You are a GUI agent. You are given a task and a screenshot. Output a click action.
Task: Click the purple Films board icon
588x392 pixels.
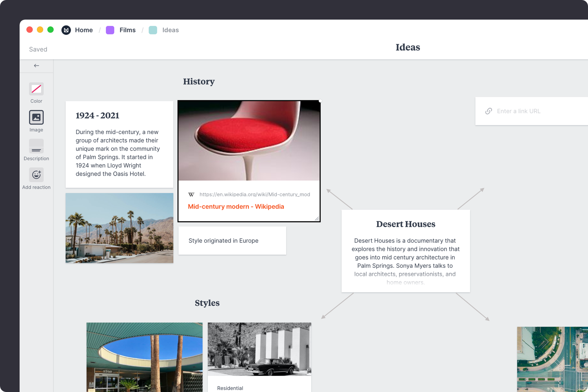110,30
